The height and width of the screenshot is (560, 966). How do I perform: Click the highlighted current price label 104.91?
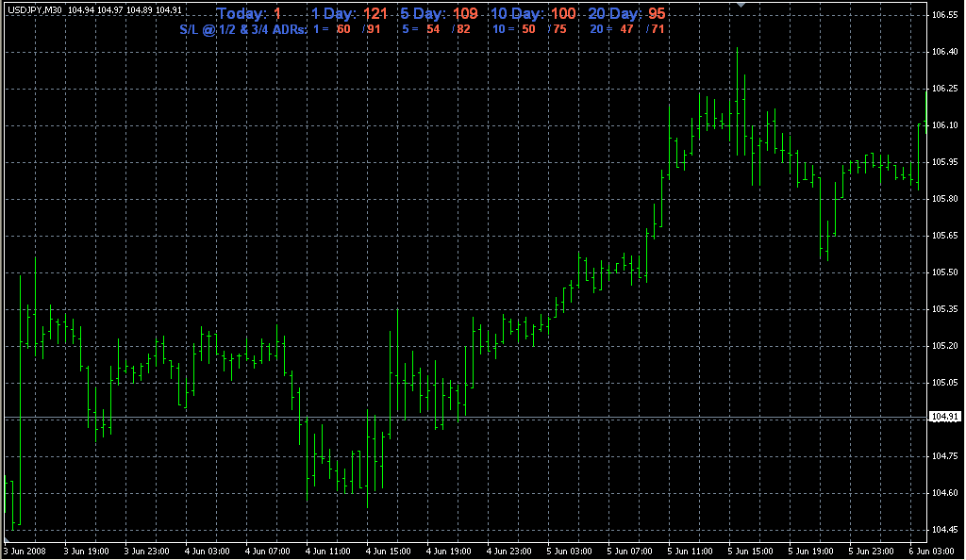(x=944, y=417)
